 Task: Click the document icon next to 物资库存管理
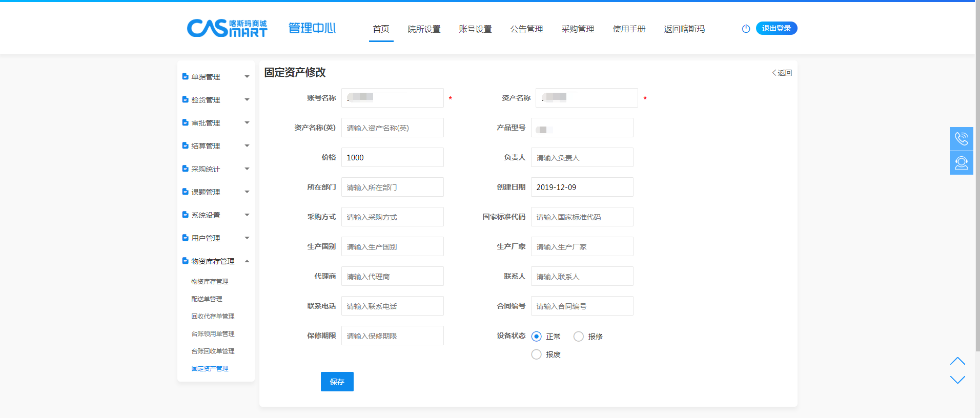[x=185, y=261]
